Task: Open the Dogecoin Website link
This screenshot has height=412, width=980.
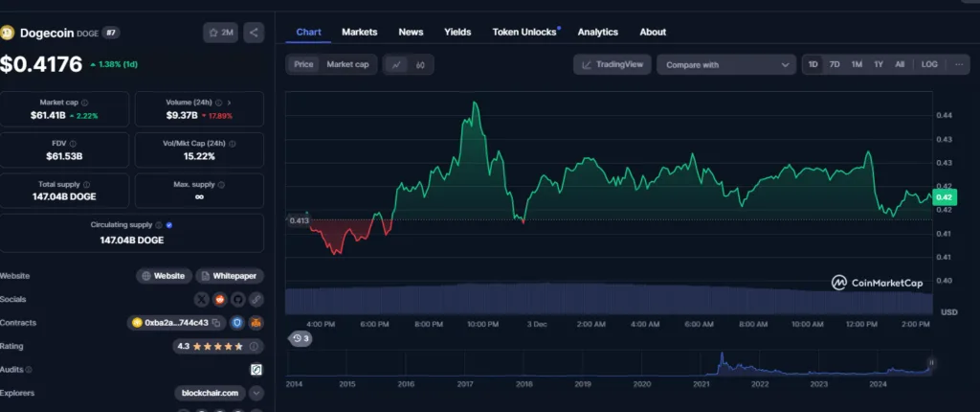Action: point(164,276)
